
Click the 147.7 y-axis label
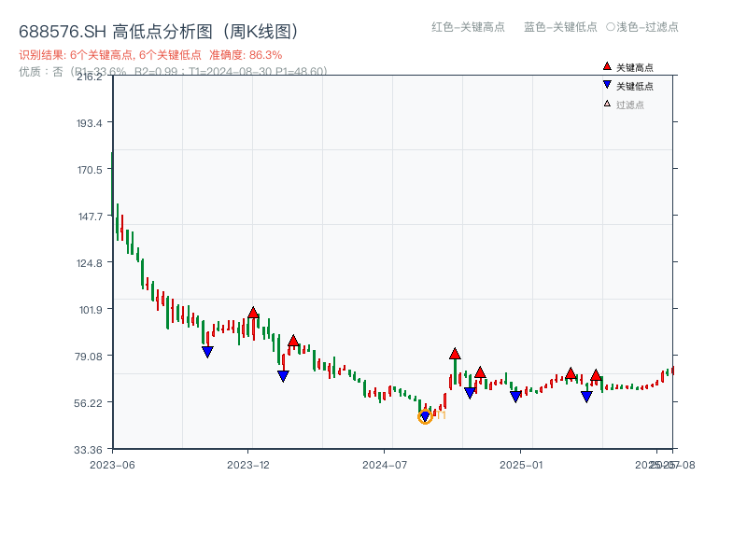click(x=90, y=217)
